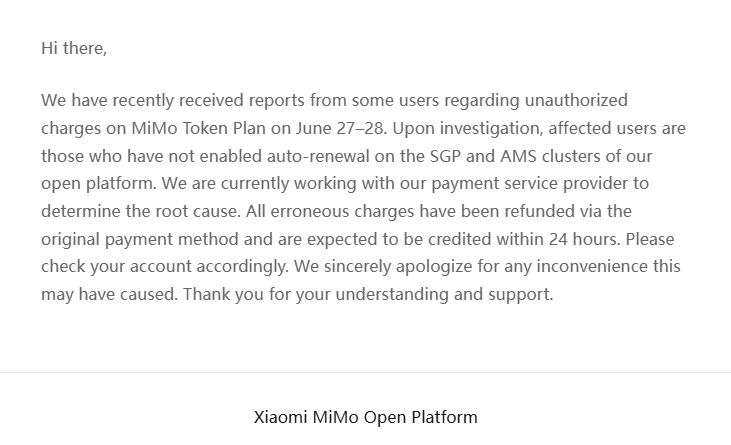The image size is (731, 445).
Task: Click the phrase "understanding and support"
Action: pos(444,294)
